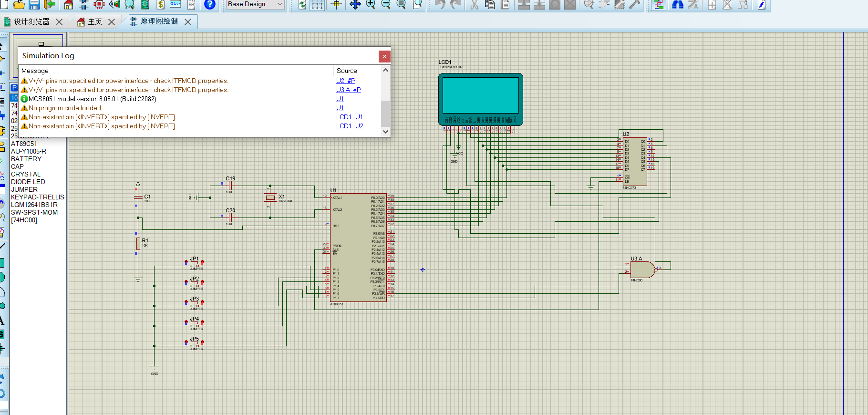Select CRYSTAL in the device list
Image resolution: width=868 pixels, height=415 pixels.
(x=26, y=174)
